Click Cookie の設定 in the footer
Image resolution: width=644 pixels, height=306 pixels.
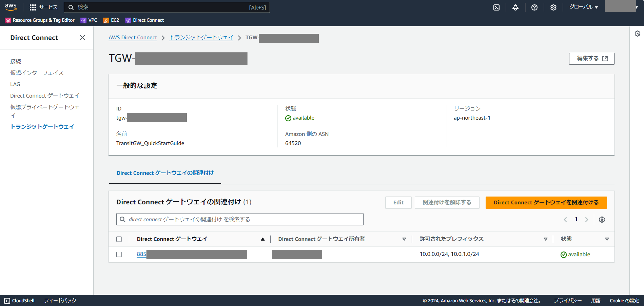(x=624, y=301)
